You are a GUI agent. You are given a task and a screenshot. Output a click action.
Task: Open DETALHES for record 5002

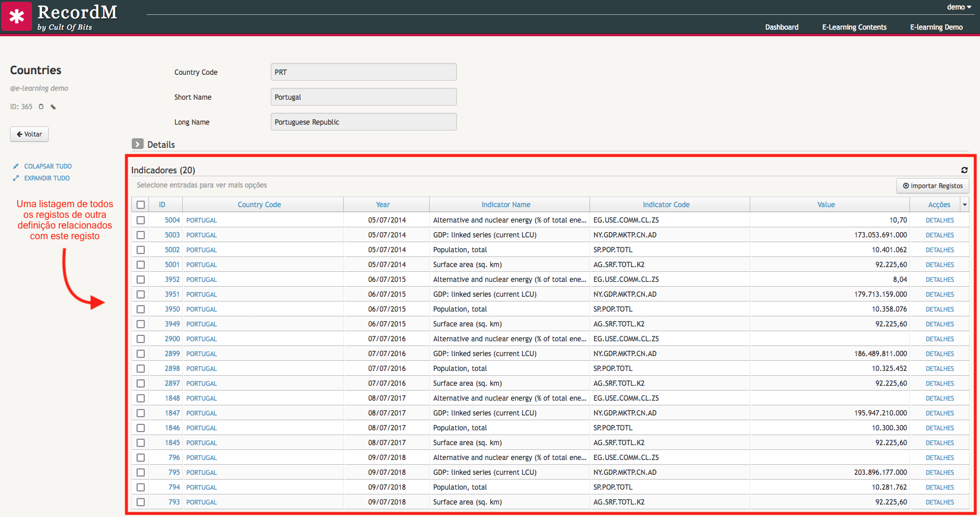pyautogui.click(x=940, y=250)
